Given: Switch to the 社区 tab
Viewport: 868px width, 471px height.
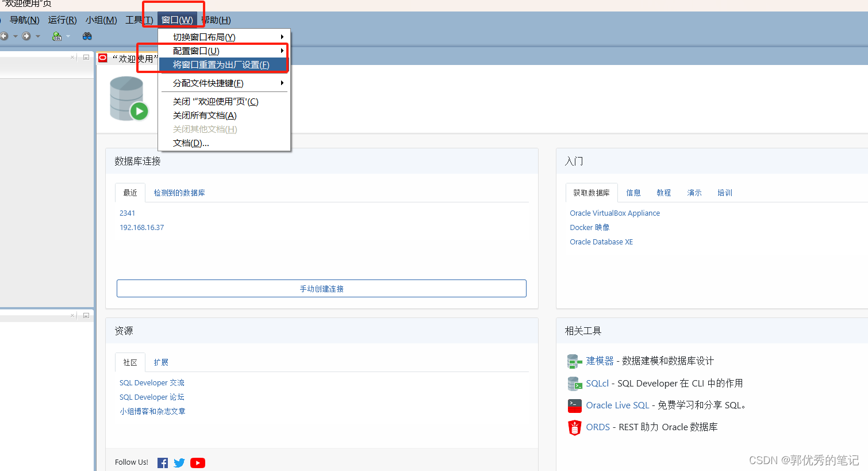Looking at the screenshot, I should (x=130, y=362).
